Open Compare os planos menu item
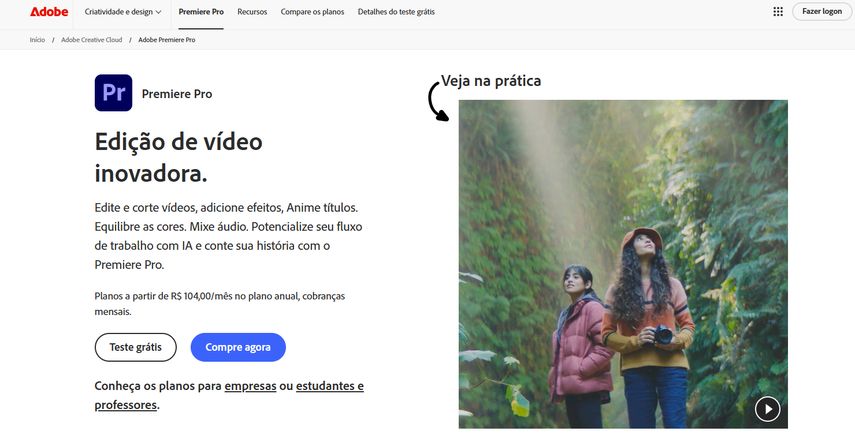 312,11
